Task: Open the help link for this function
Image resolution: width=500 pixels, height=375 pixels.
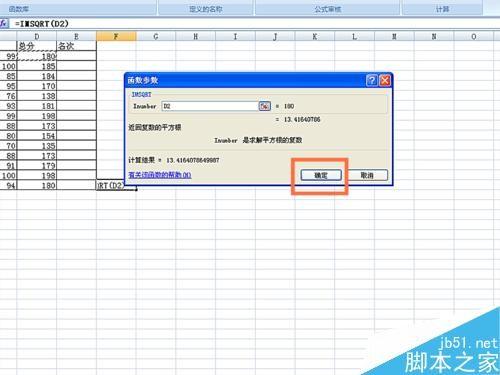Action: click(x=160, y=175)
